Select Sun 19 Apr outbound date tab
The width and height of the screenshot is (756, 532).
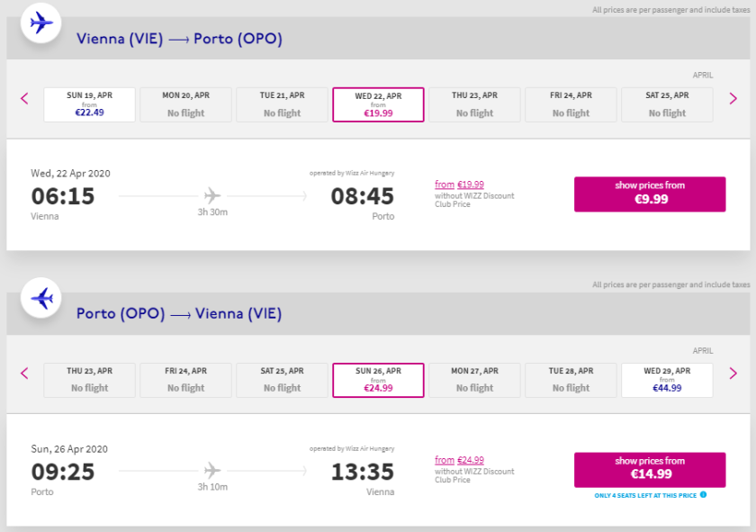(x=90, y=104)
